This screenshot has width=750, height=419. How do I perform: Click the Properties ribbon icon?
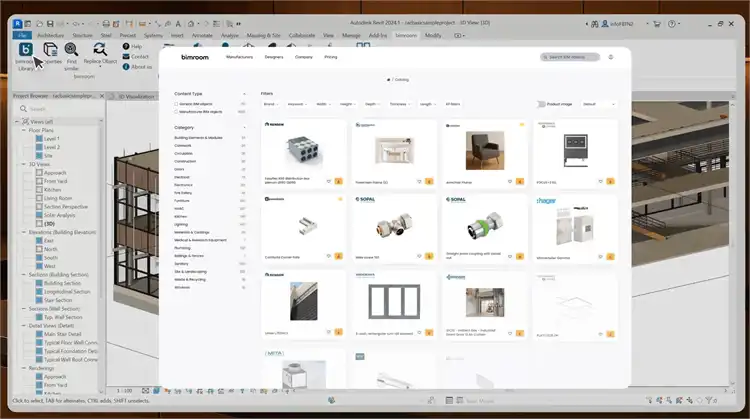pyautogui.click(x=50, y=49)
